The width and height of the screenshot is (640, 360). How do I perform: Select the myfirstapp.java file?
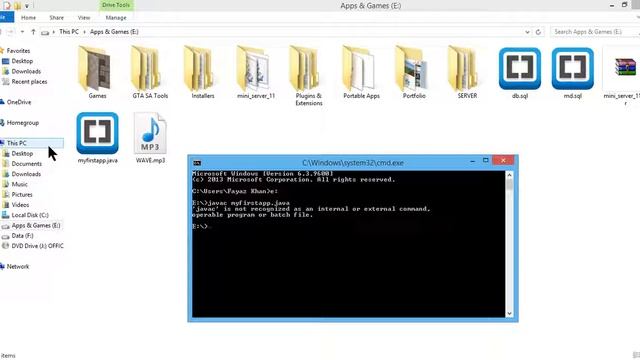[x=98, y=138]
